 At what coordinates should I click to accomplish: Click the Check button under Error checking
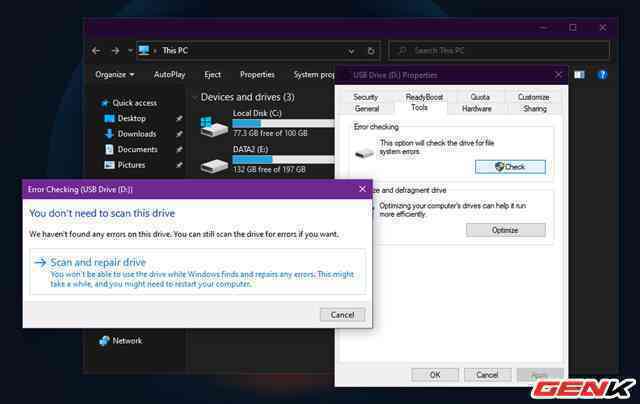(x=510, y=166)
